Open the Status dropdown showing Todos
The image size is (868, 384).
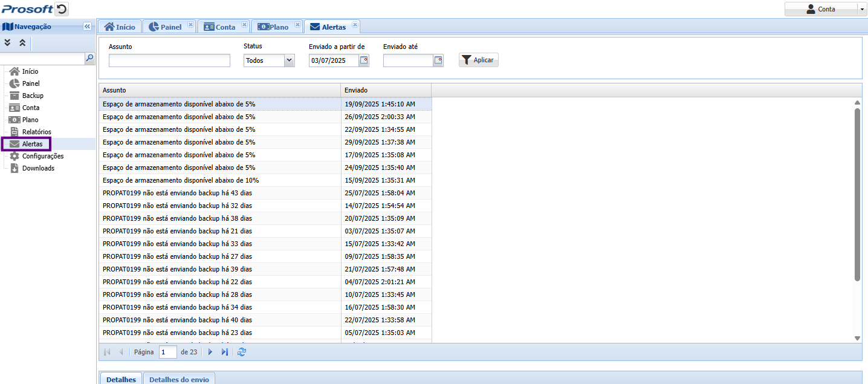(269, 60)
